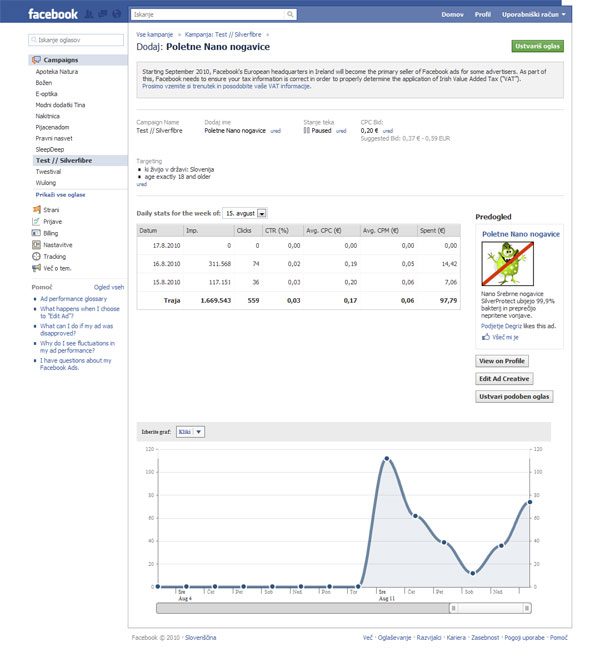This screenshot has width=600, height=662.
Task: Edit the CPC bid uredi link
Action: [x=388, y=131]
